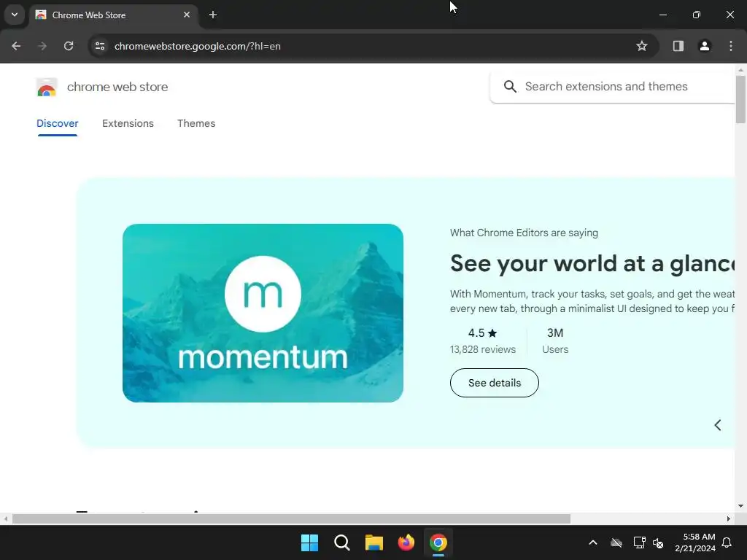The width and height of the screenshot is (747, 560).
Task: Click the Chrome Web Store logo
Action: click(x=47, y=87)
